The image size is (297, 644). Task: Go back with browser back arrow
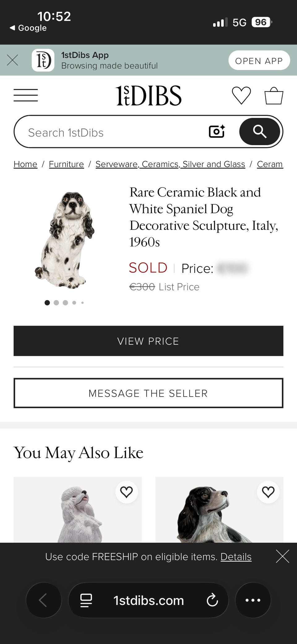click(x=44, y=600)
